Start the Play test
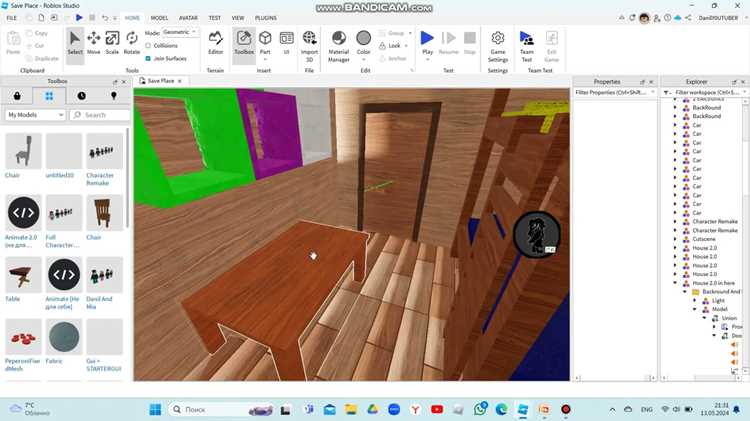Image resolution: width=750 pixels, height=421 pixels. 427,38
